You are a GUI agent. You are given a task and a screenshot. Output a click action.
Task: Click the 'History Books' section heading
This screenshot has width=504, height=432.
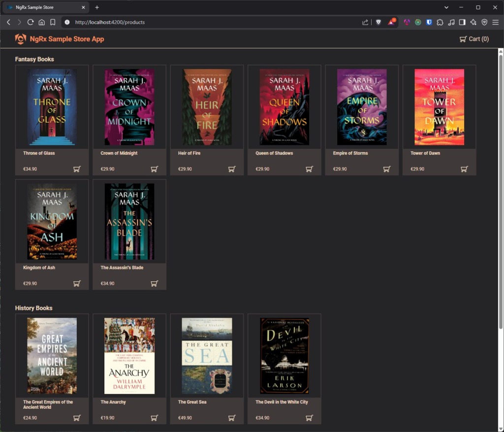click(34, 308)
